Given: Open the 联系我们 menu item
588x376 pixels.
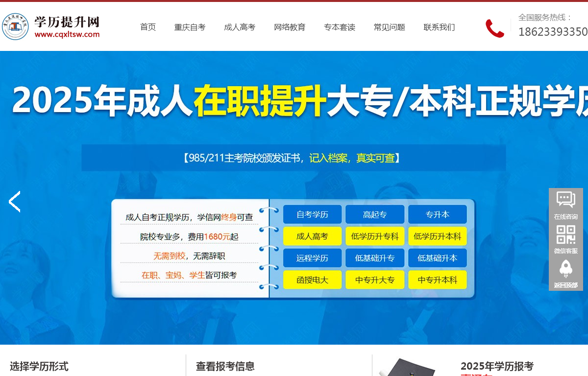Looking at the screenshot, I should 439,28.
